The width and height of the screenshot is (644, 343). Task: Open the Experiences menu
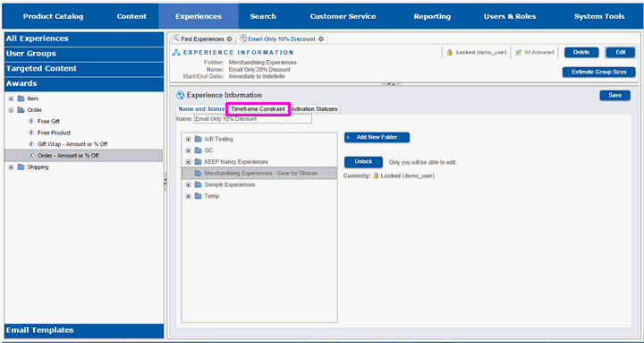tap(199, 16)
